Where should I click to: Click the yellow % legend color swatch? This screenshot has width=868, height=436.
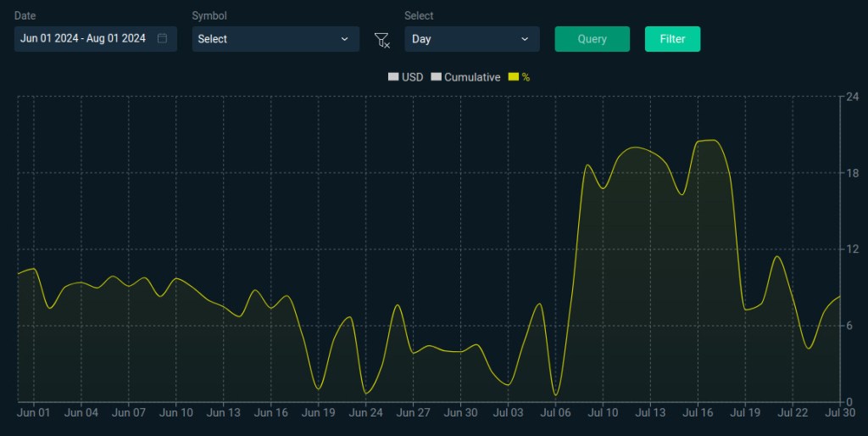pos(513,77)
